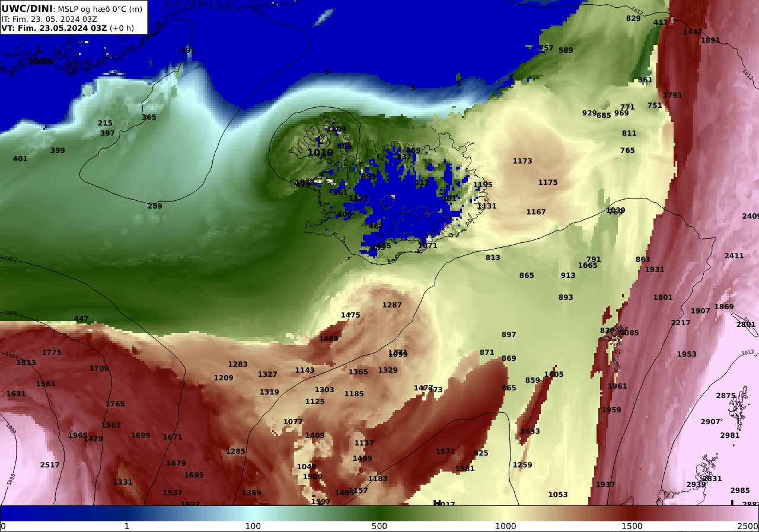
Task: Click the value "893" on the map
Action: click(x=566, y=297)
